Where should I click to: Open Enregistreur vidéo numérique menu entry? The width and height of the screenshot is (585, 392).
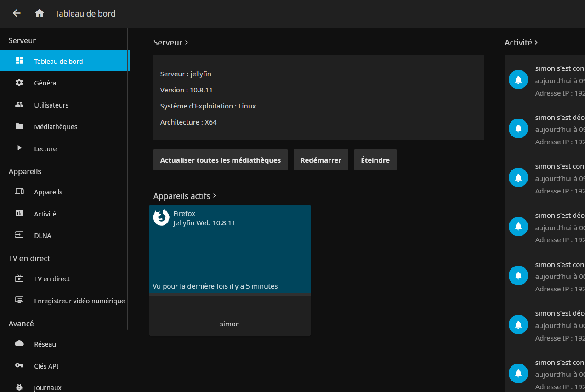pos(79,301)
